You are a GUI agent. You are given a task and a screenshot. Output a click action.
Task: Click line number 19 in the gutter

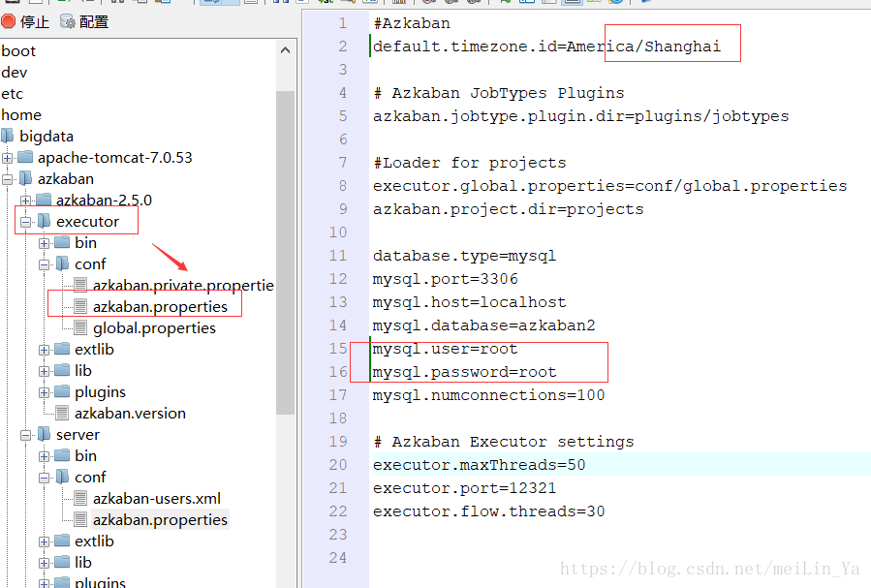(x=338, y=442)
